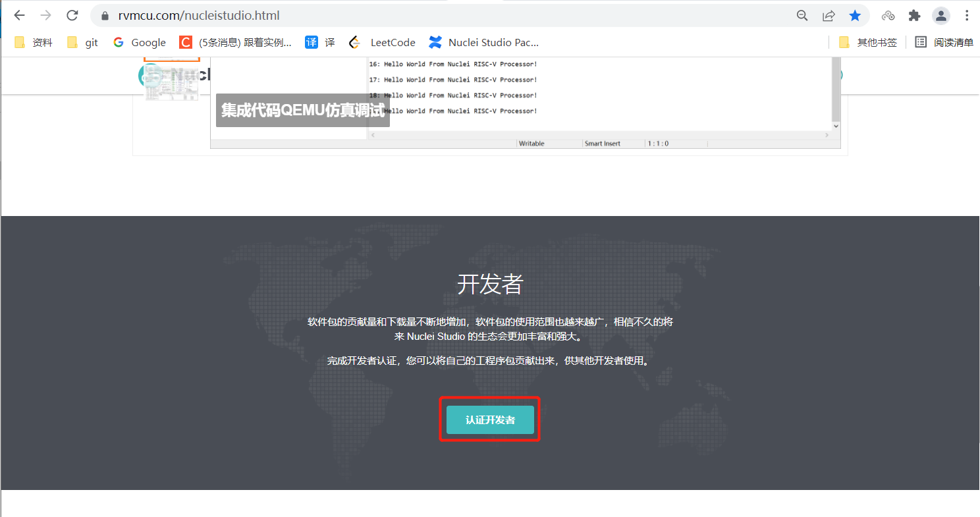
Task: Open the 资料 bookmark folder
Action: pyautogui.click(x=34, y=43)
